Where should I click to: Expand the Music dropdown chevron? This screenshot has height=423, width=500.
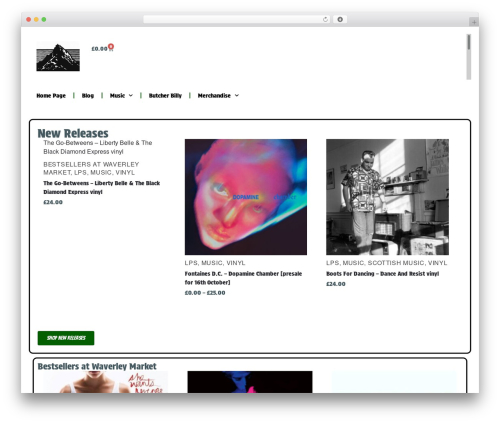131,96
